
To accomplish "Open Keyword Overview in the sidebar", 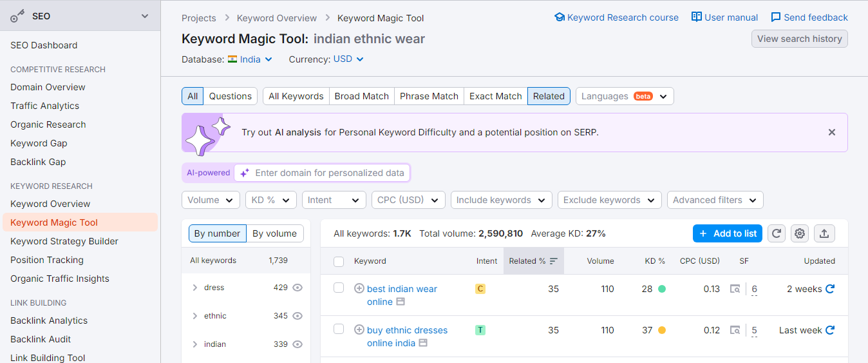I will coord(50,204).
